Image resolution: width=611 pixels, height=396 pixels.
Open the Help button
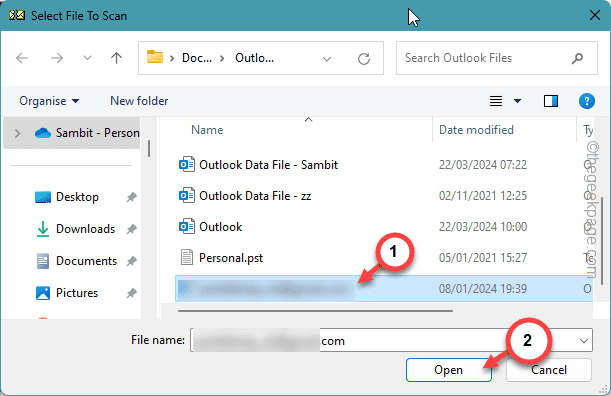point(586,101)
